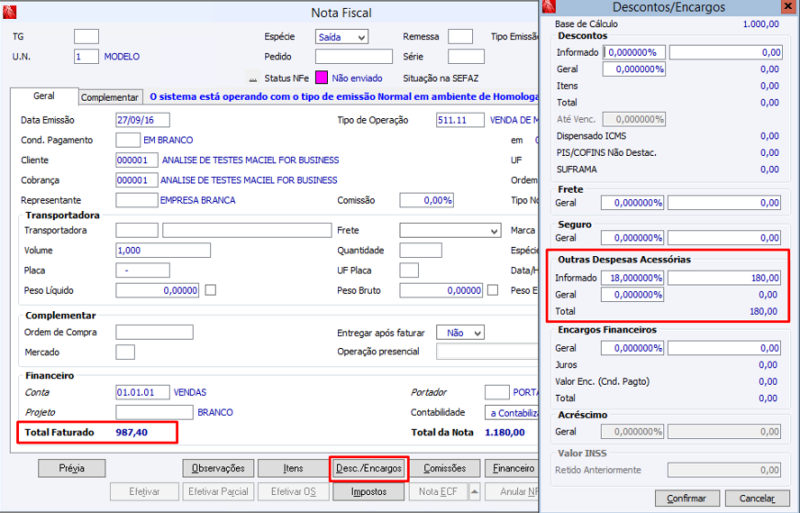Open the Desc./Encargos button

(x=369, y=469)
